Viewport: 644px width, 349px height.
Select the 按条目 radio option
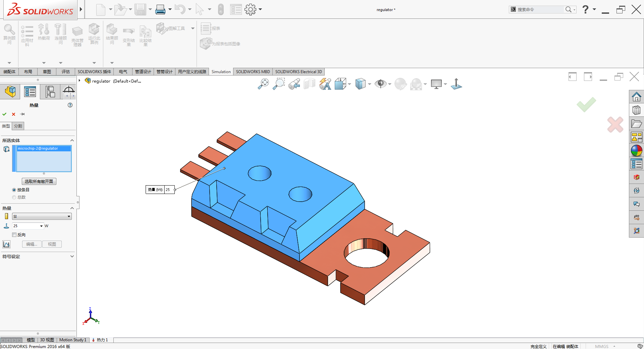pos(14,190)
